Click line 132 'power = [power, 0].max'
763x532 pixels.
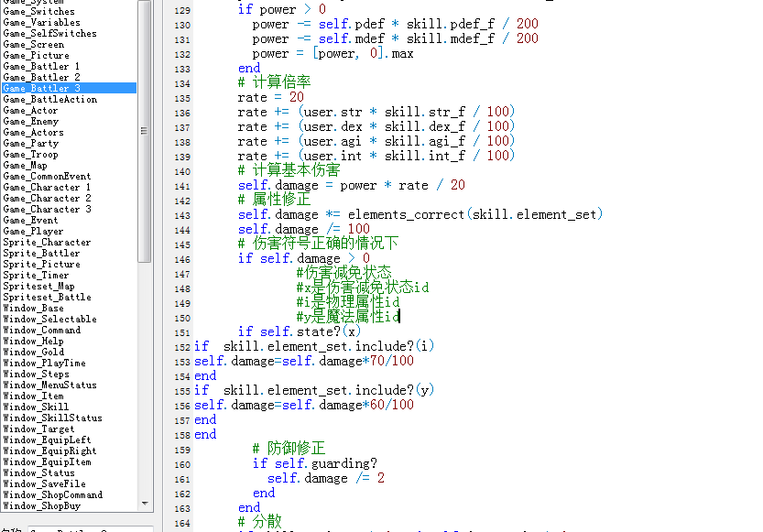pyautogui.click(x=332, y=53)
